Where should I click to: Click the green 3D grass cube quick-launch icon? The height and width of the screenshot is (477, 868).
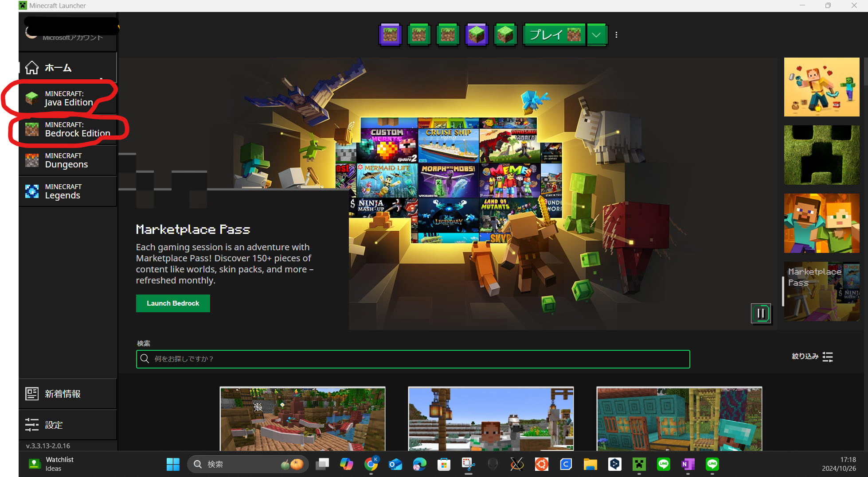pos(505,35)
